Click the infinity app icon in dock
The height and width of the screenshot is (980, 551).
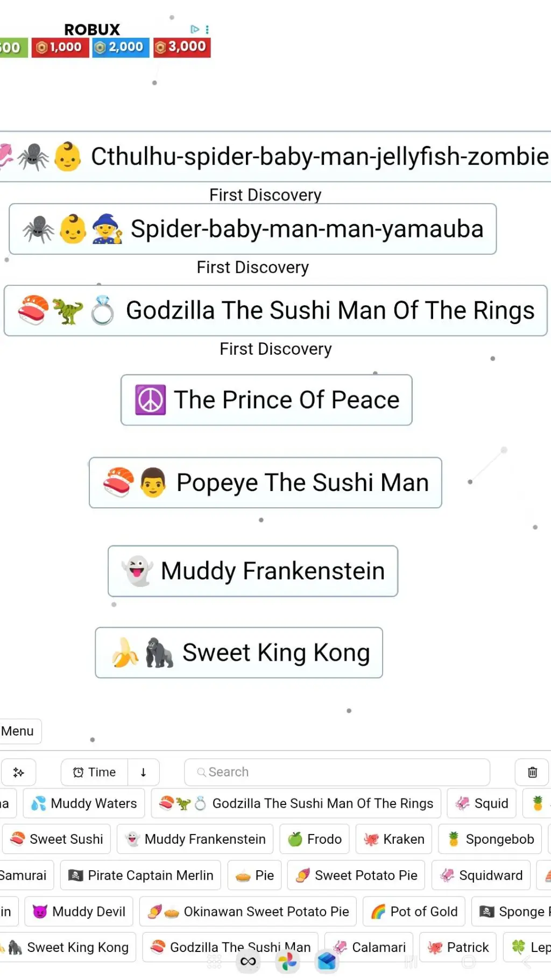click(248, 962)
